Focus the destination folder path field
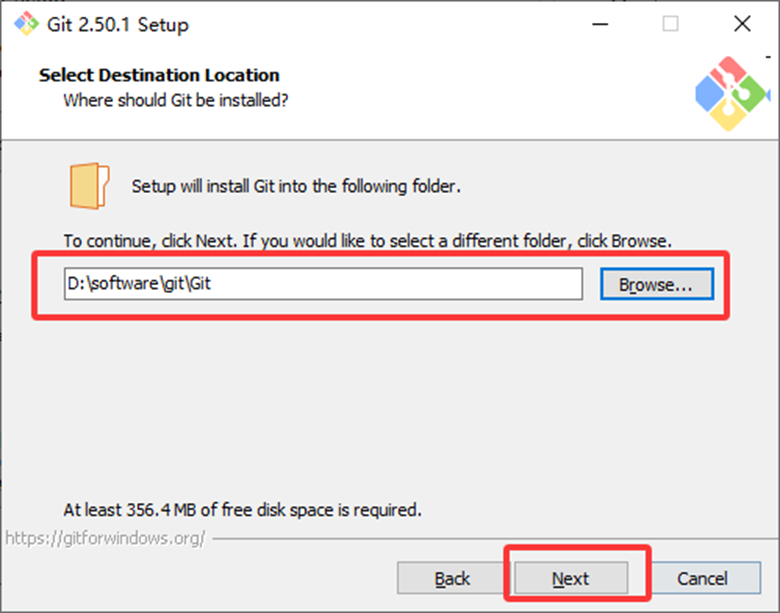780x613 pixels. (323, 284)
